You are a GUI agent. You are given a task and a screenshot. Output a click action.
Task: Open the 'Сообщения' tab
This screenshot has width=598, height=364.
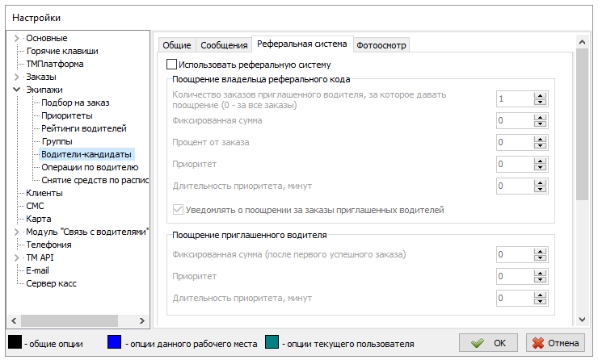pos(224,44)
